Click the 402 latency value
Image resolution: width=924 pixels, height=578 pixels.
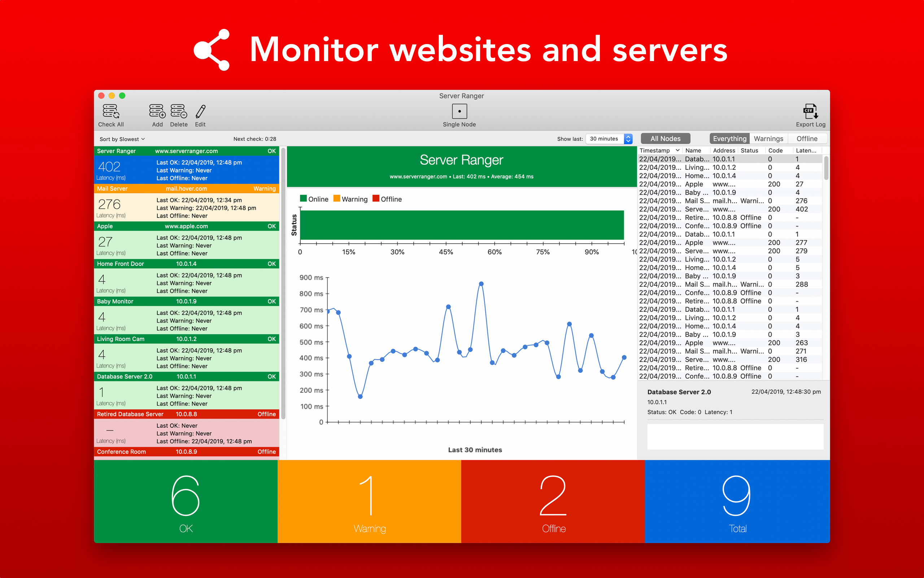[x=109, y=167]
